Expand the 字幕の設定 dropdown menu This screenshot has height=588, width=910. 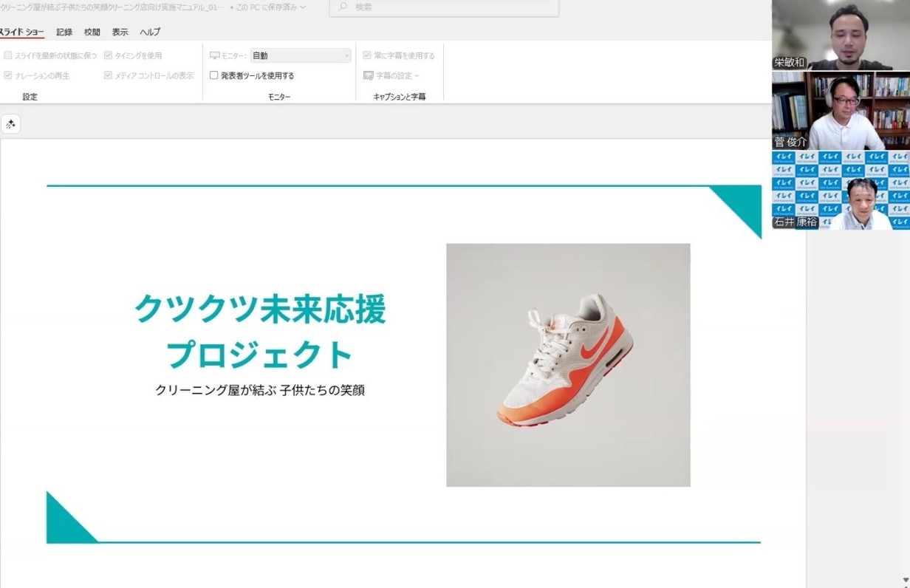click(x=417, y=75)
